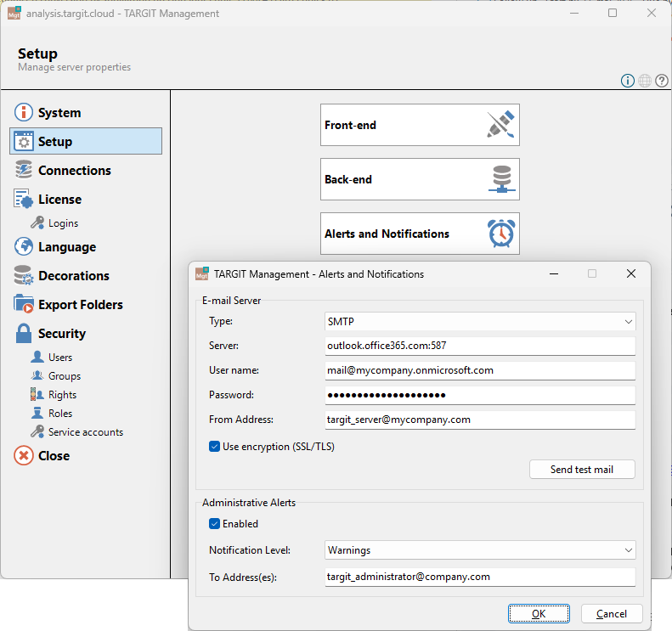672x631 pixels.
Task: Click the grey globe icon top right
Action: click(x=645, y=81)
